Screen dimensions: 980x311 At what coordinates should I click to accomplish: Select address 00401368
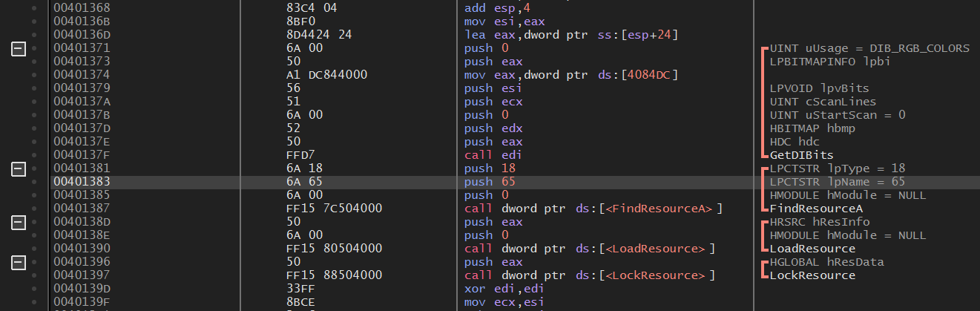pyautogui.click(x=80, y=8)
